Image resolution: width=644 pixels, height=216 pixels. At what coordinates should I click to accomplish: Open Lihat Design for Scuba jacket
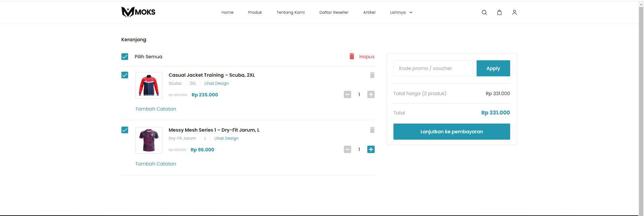pyautogui.click(x=216, y=83)
